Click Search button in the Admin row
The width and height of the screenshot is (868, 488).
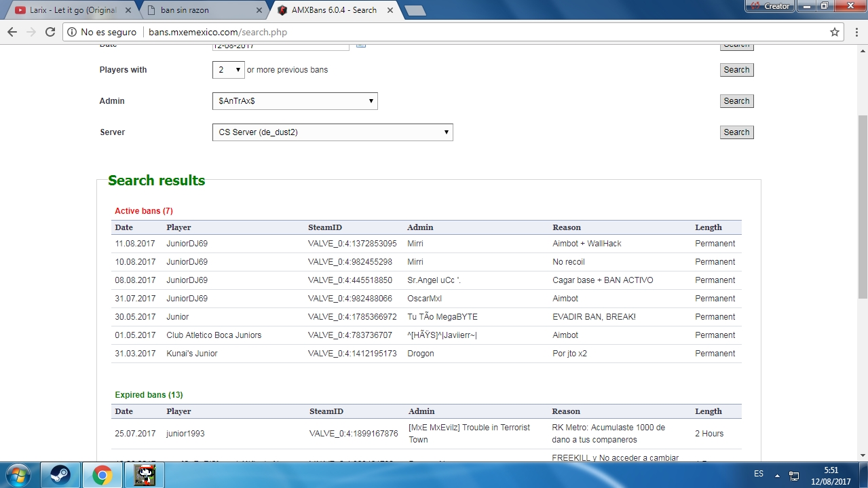[736, 101]
